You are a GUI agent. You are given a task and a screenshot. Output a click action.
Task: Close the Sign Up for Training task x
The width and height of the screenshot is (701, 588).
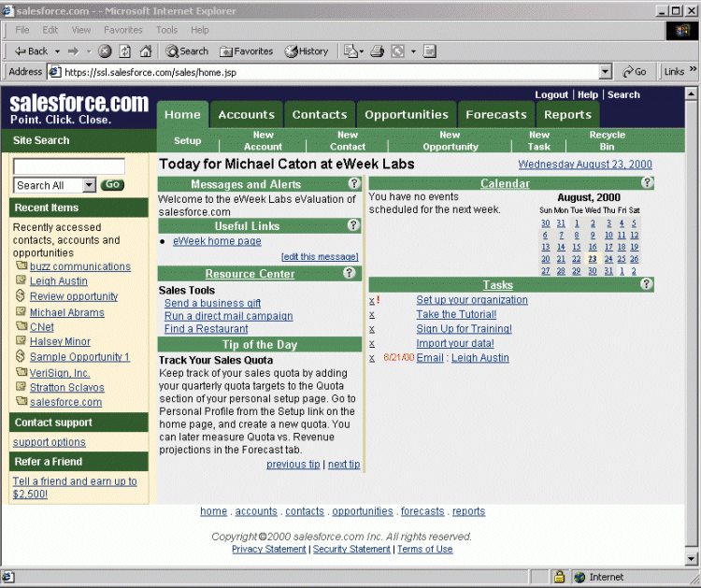click(x=372, y=329)
